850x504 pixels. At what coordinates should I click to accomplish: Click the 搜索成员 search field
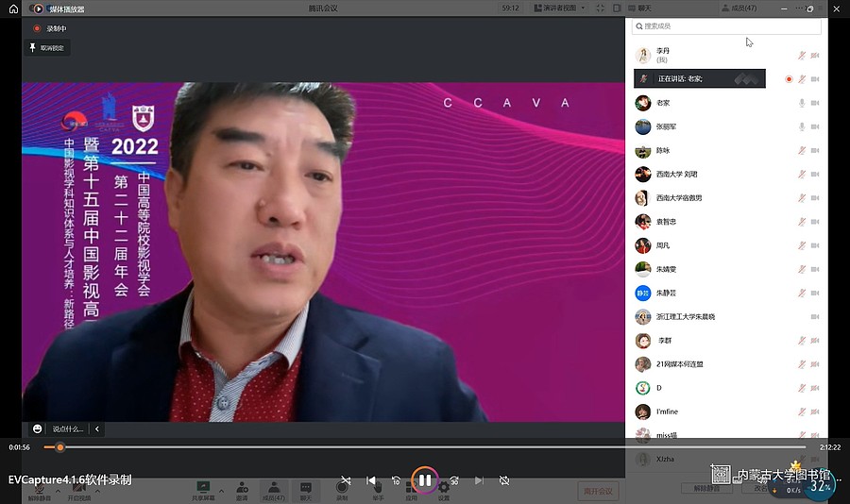pyautogui.click(x=726, y=26)
